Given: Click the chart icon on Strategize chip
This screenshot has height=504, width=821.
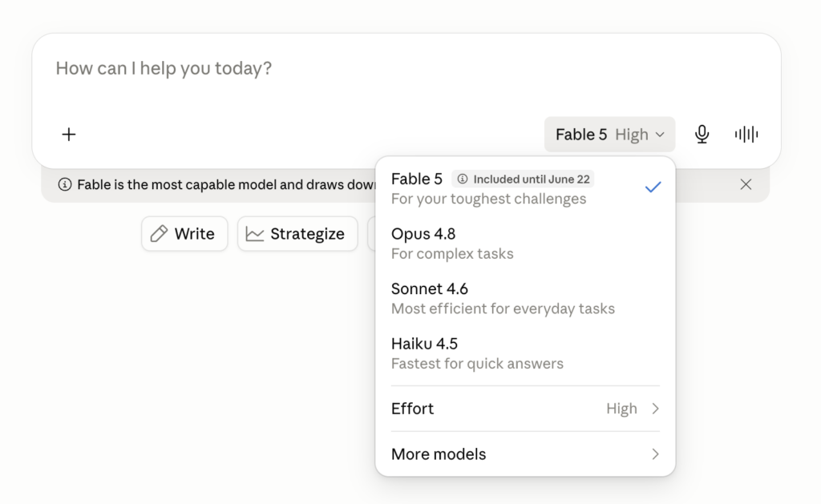Looking at the screenshot, I should (254, 233).
